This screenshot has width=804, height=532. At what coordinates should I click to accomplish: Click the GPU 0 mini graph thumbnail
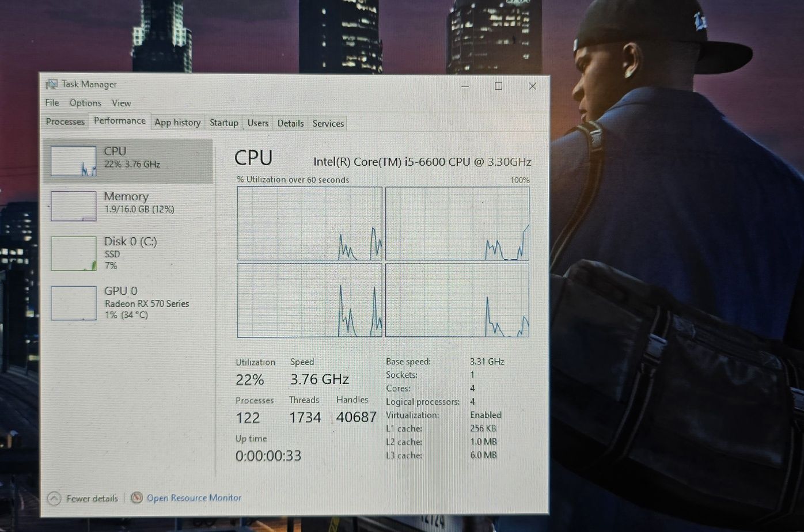point(74,303)
